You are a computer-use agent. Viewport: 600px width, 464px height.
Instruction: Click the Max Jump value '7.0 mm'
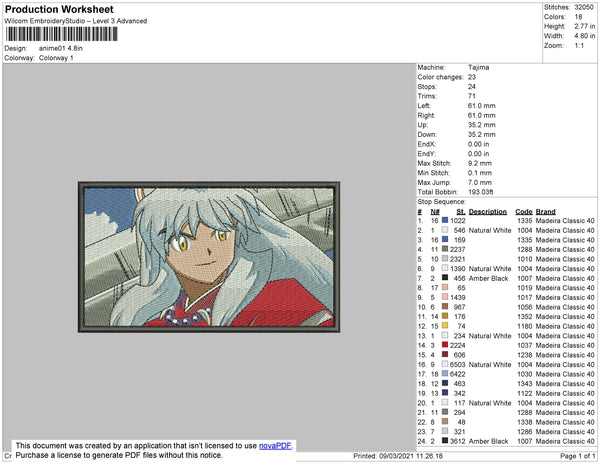point(479,182)
